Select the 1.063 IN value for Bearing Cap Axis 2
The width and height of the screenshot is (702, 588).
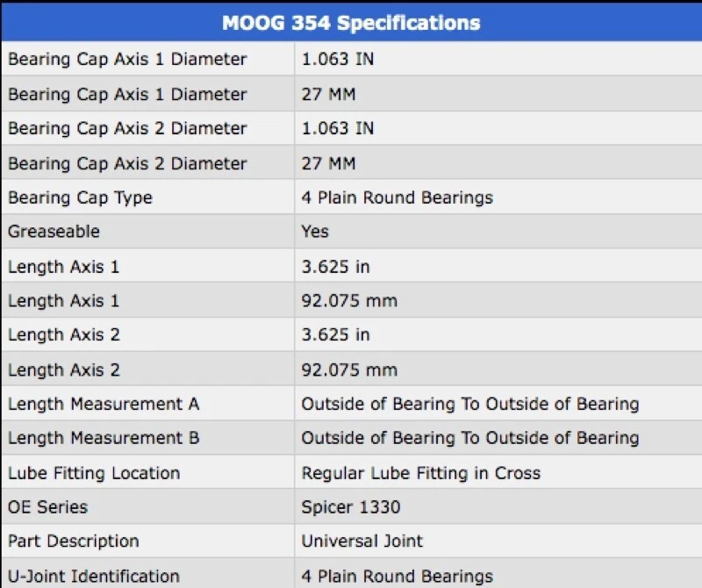point(338,128)
